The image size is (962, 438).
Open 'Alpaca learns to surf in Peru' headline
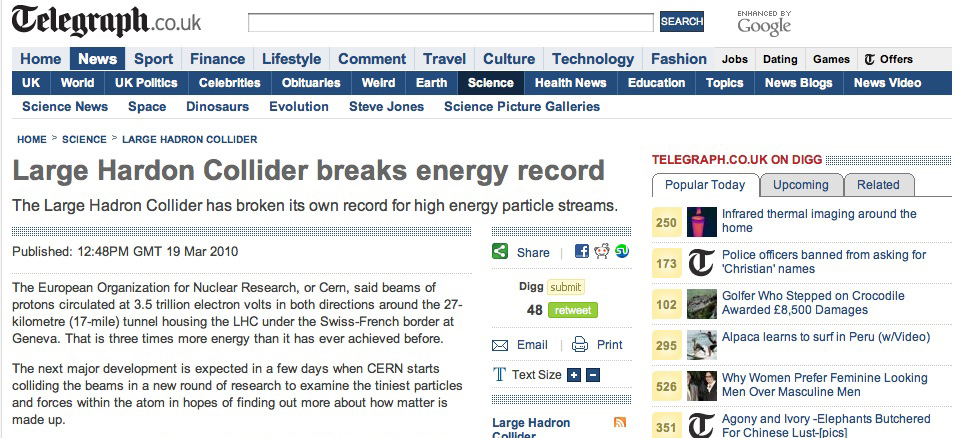(826, 337)
